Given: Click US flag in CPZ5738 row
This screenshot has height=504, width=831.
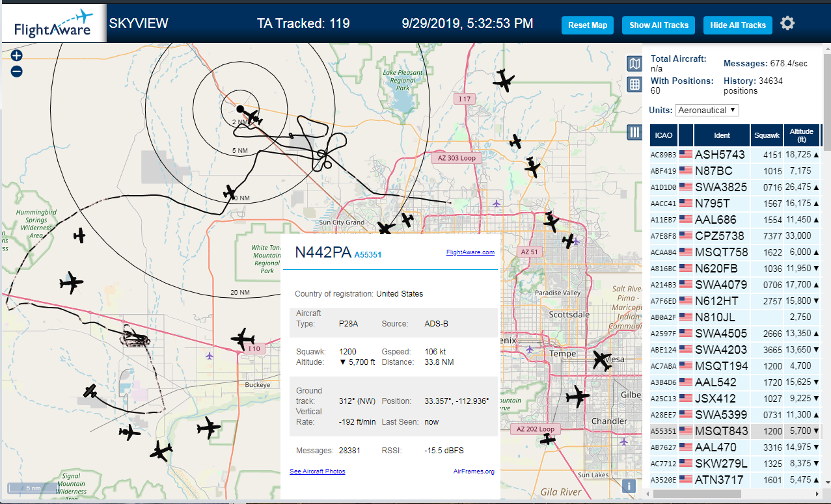Looking at the screenshot, I should [686, 236].
